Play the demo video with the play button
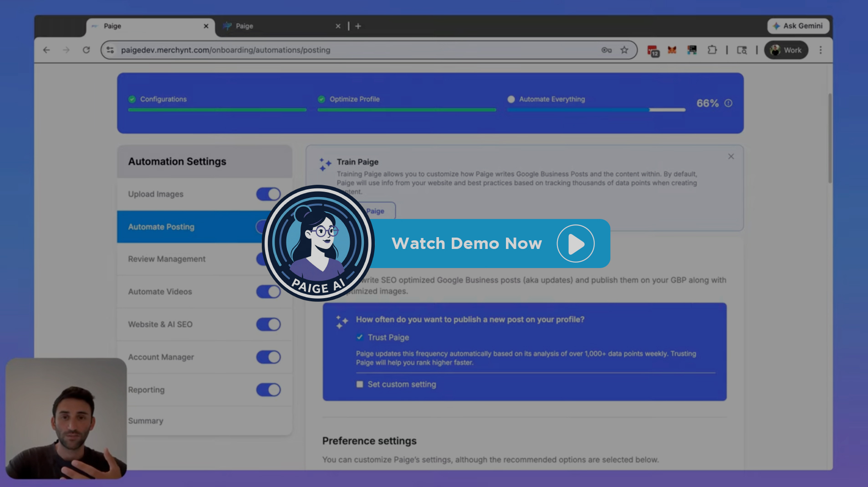 (x=576, y=243)
